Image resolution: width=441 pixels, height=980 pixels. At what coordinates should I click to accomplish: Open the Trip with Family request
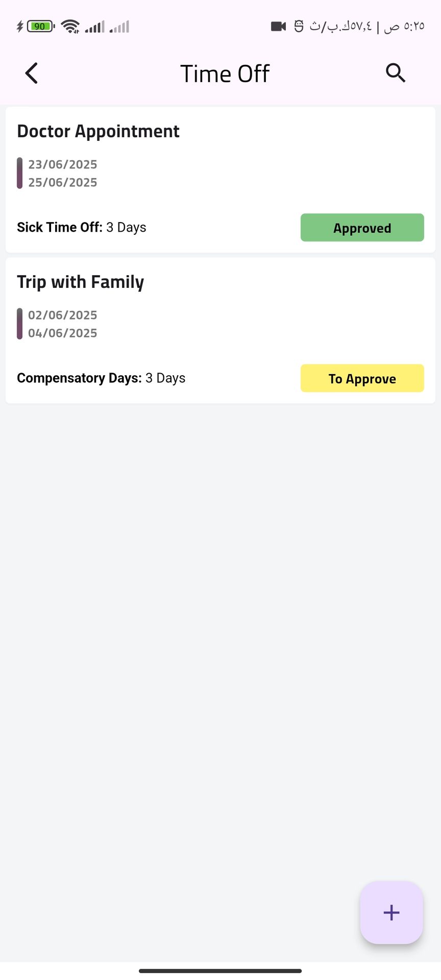click(x=81, y=282)
